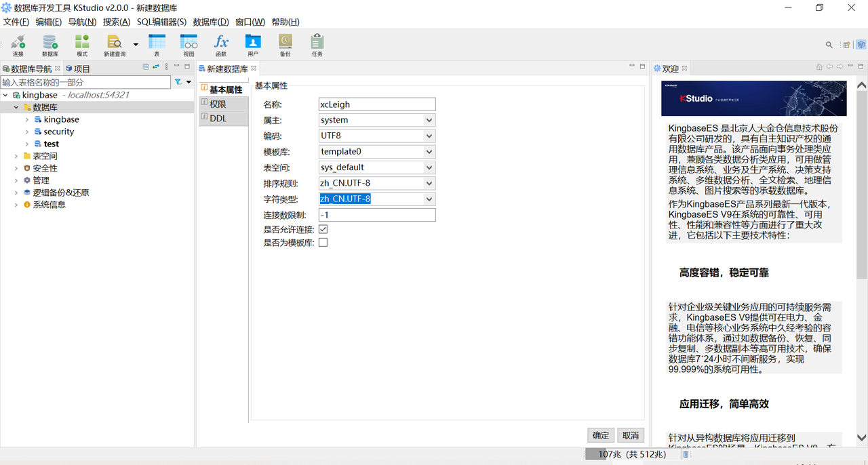Click the highlighted KStudio perspective icon
Image resolution: width=868 pixels, height=465 pixels.
click(860, 45)
